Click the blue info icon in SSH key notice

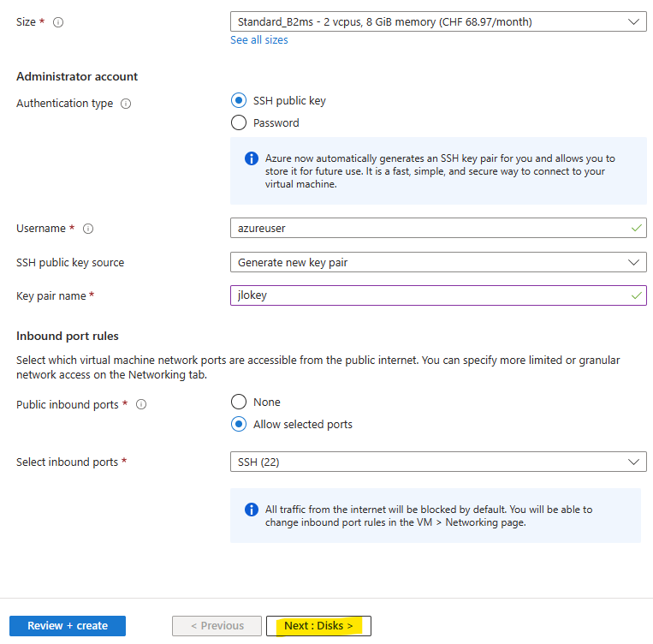[x=252, y=158]
